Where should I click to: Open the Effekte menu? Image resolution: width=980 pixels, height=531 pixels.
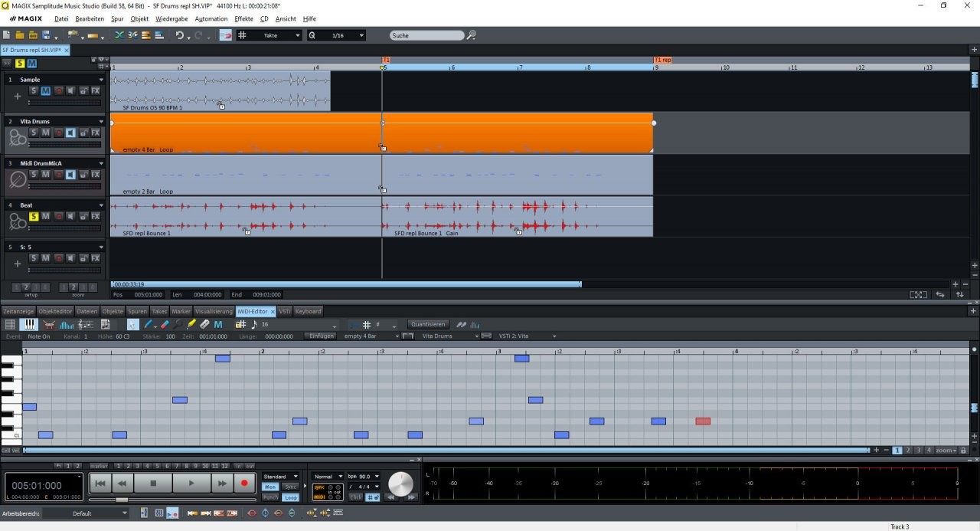[x=243, y=18]
